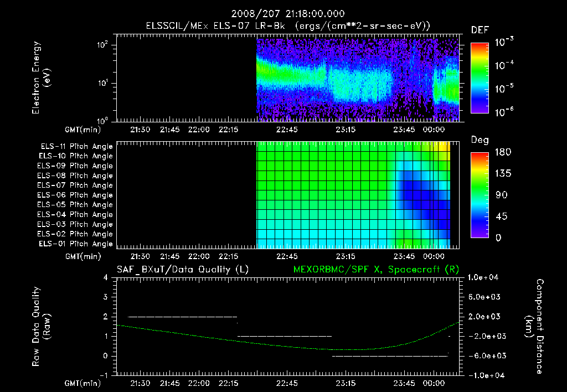
Task: Click the 45 value on Deg scale
Action: point(501,216)
